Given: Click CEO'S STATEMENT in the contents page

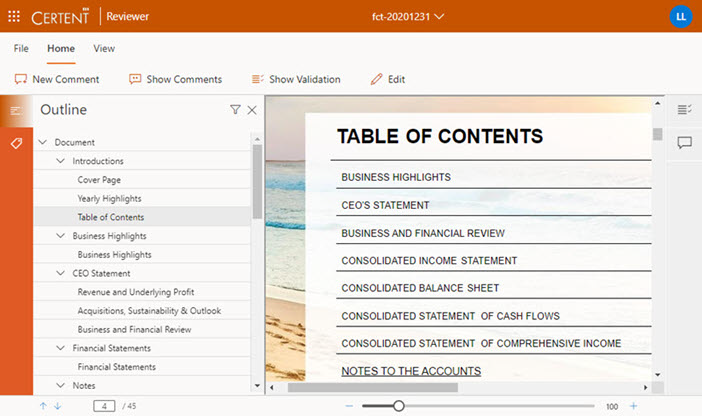Looking at the screenshot, I should 385,205.
